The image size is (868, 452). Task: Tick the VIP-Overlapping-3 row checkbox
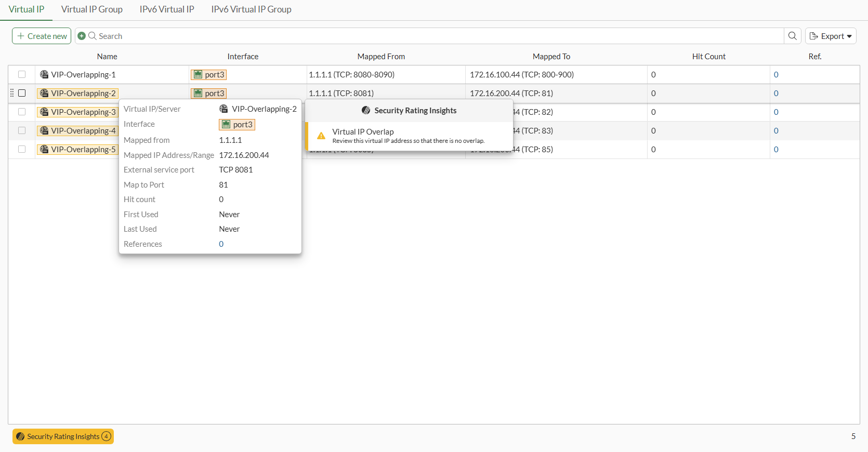pos(22,112)
